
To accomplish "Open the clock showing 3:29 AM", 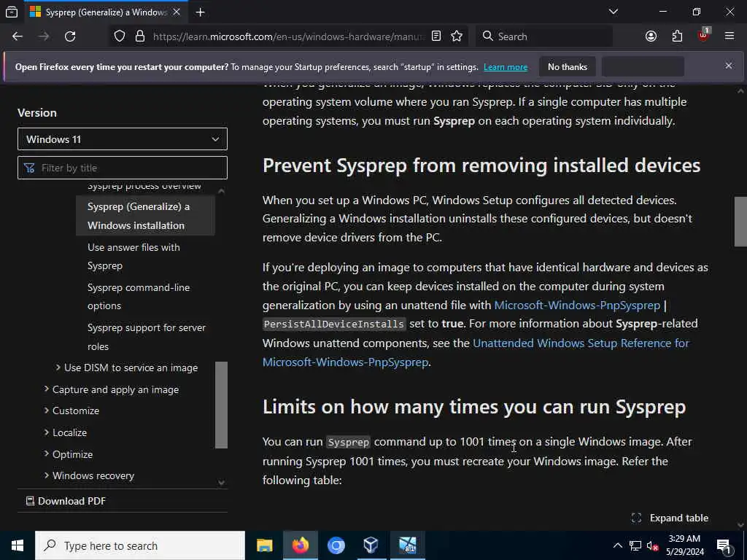I will click(x=684, y=545).
